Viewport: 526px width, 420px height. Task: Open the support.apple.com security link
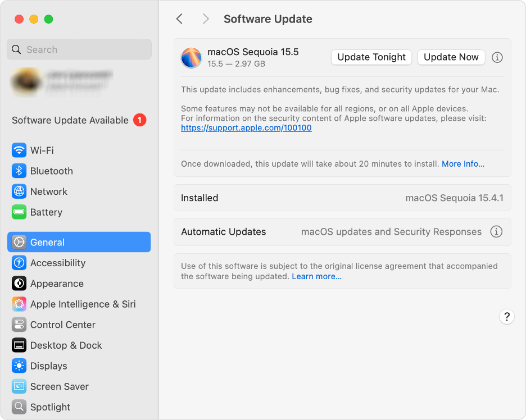coord(246,127)
